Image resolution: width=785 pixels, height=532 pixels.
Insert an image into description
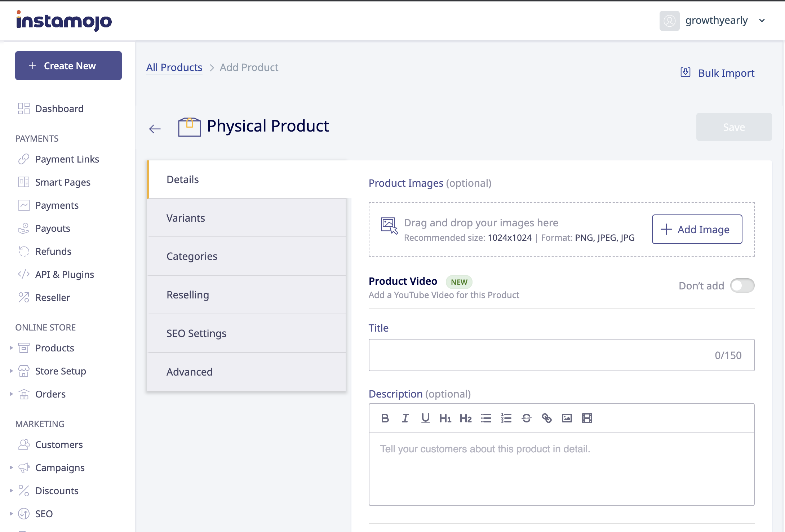567,418
